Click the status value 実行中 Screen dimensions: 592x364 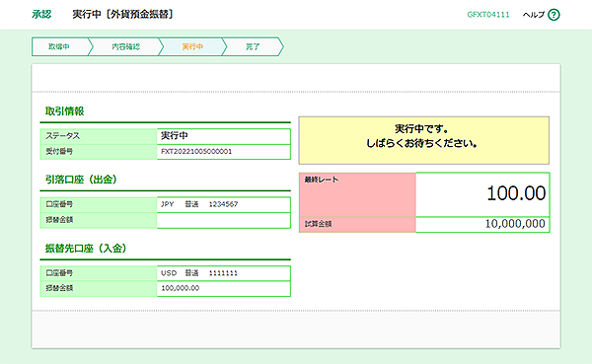tap(175, 135)
